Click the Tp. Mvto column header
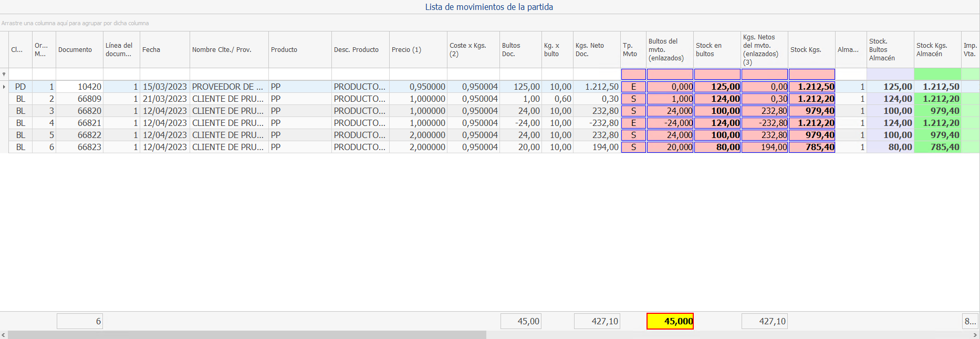Image resolution: width=980 pixels, height=339 pixels. [x=633, y=50]
